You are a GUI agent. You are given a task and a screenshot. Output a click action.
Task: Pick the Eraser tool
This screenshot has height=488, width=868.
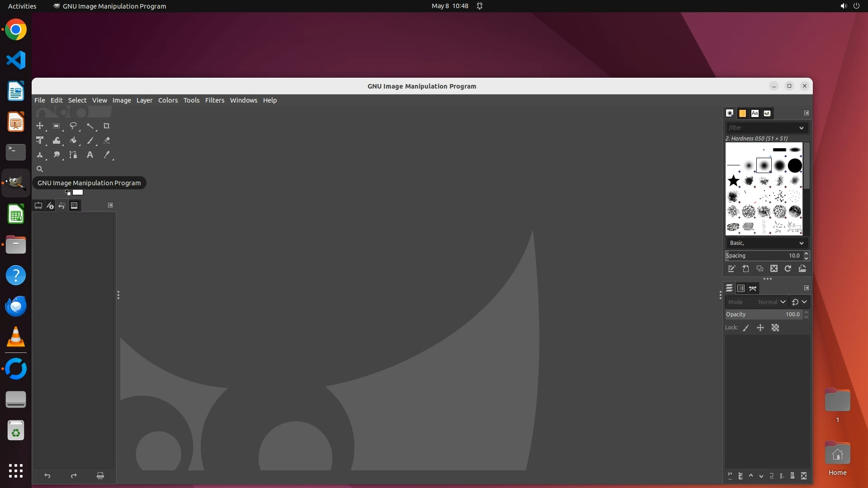point(107,141)
